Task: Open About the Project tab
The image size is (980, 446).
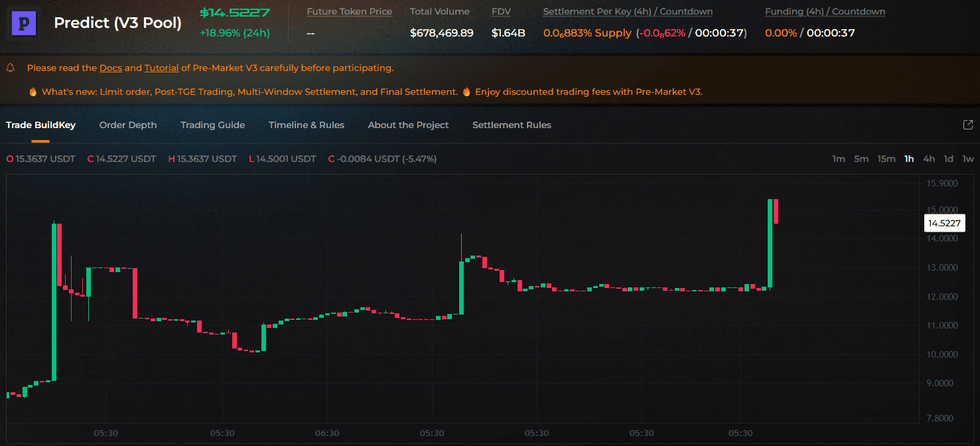Action: click(x=408, y=125)
